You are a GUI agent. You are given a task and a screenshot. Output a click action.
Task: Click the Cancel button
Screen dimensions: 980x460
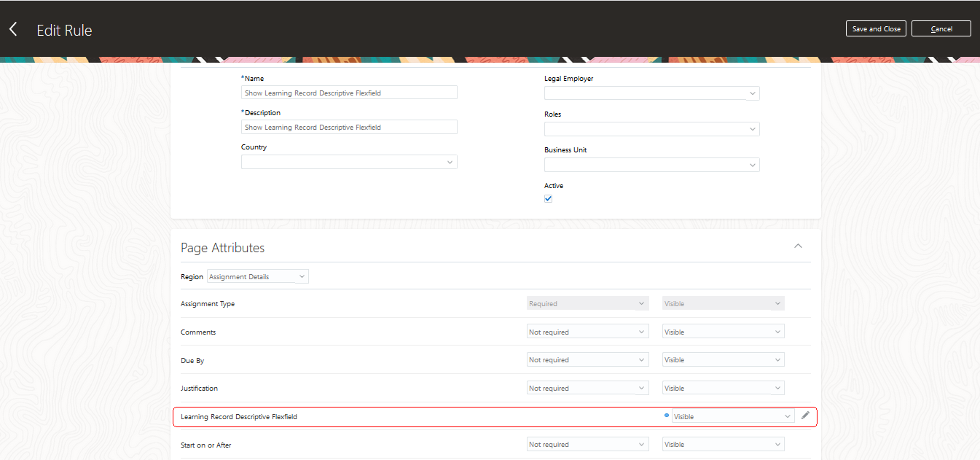click(941, 29)
